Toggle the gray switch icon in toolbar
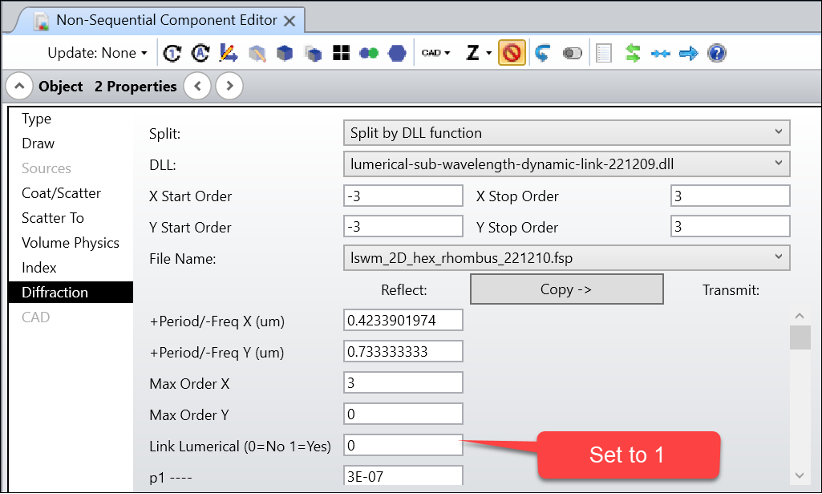Viewport: 822px width, 494px height. [572, 53]
